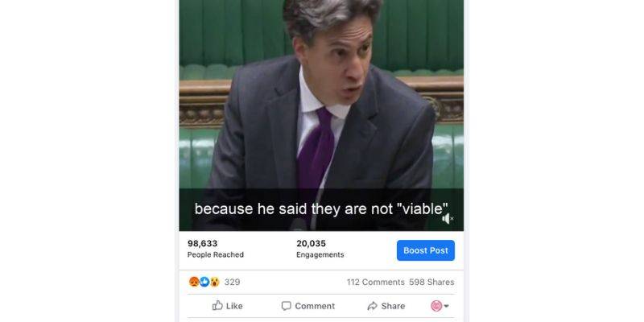Open the 98,633 People Reached stat

tap(216, 249)
